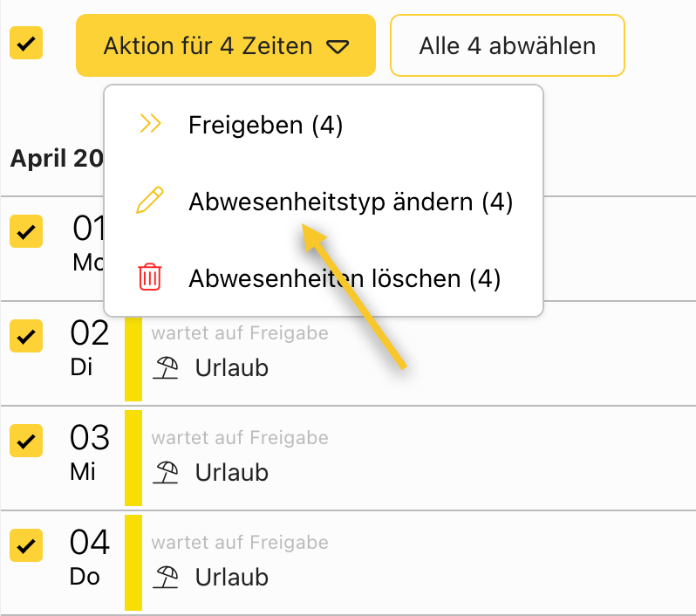Collapse the Aktion für 4 Zeiten dropdown

coord(225,45)
